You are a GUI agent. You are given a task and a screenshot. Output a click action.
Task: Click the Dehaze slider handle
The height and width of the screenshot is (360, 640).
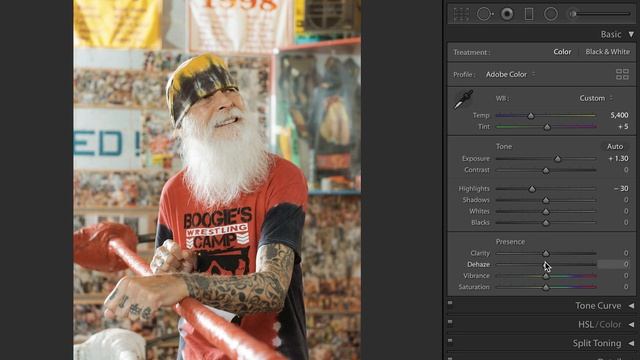click(x=546, y=264)
